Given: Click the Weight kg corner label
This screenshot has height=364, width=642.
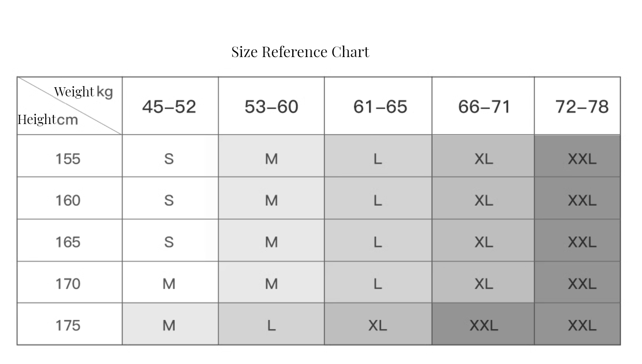Looking at the screenshot, I should [83, 92].
